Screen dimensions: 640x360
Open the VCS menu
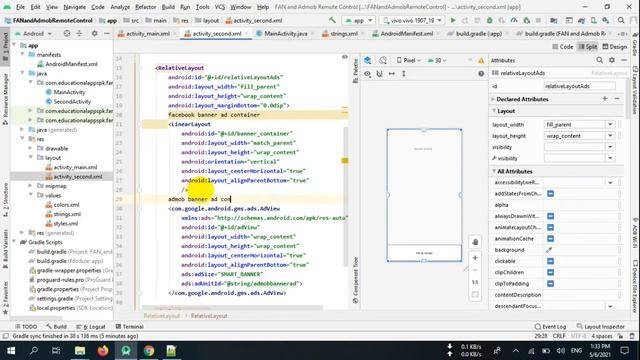(220, 7)
